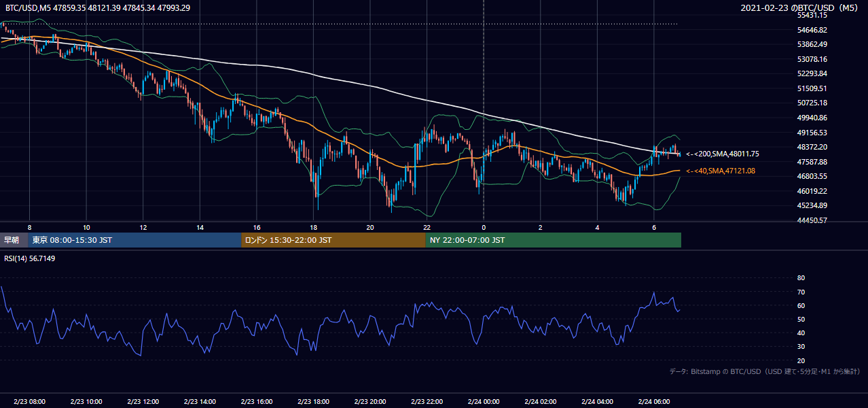Click RSI axis level 80
The width and height of the screenshot is (868, 408).
click(801, 278)
